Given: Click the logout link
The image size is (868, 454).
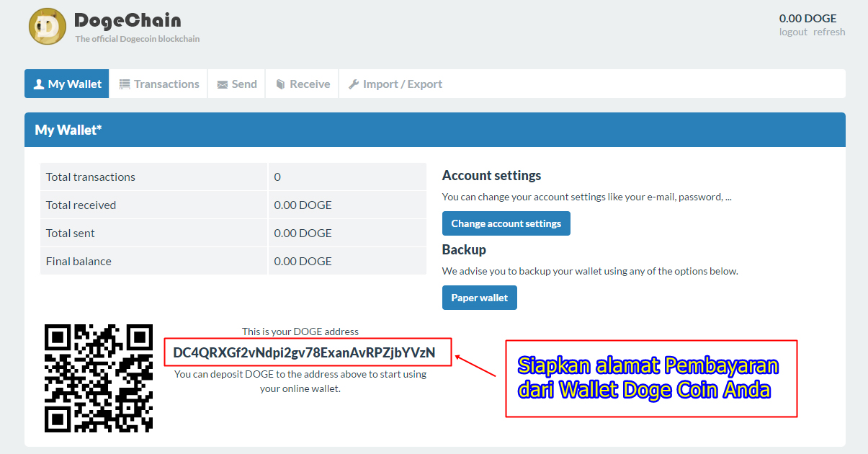Looking at the screenshot, I should [793, 32].
